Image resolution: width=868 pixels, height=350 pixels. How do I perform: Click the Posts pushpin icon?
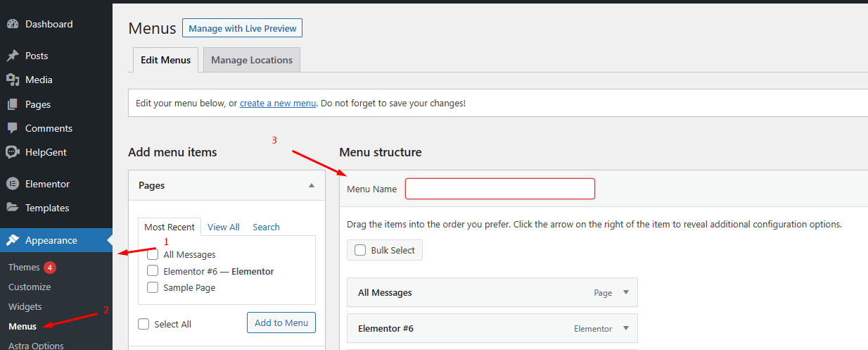[13, 56]
